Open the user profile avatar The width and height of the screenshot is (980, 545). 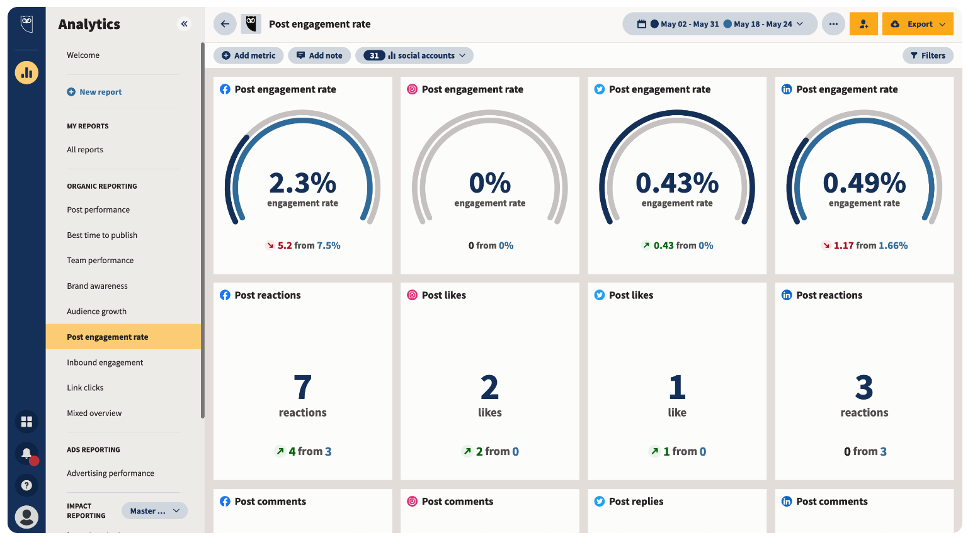[26, 517]
